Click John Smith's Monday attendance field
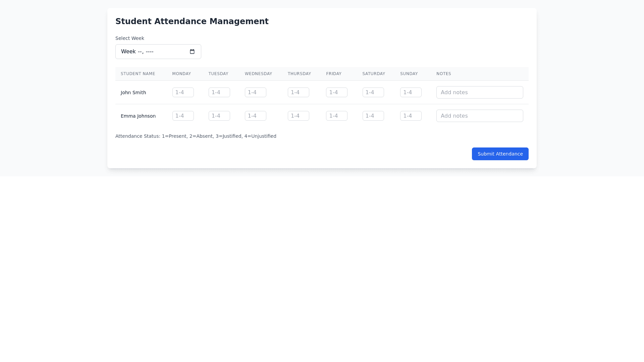 click(183, 93)
